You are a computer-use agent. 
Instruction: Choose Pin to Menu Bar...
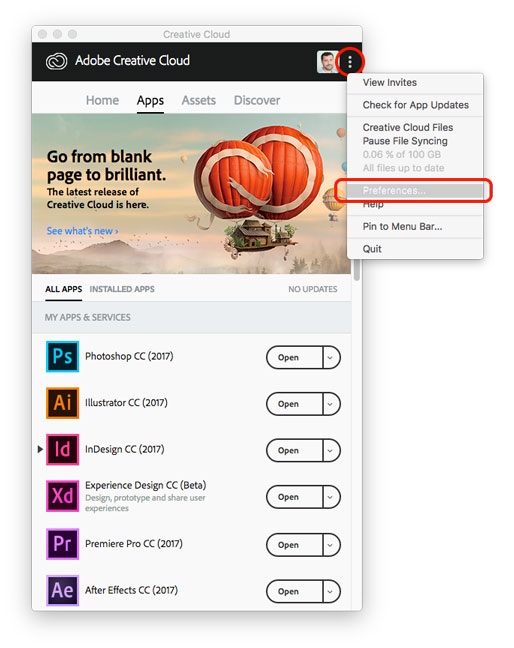415,226
